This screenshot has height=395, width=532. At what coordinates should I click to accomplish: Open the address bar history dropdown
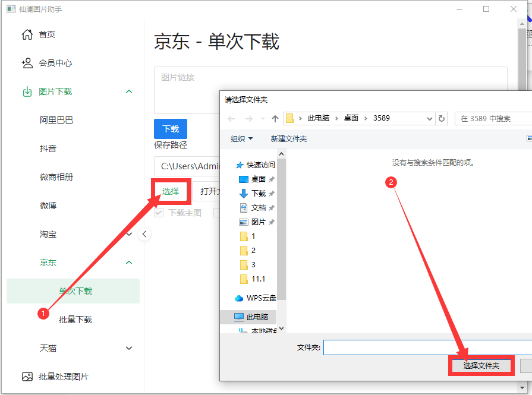coord(430,119)
